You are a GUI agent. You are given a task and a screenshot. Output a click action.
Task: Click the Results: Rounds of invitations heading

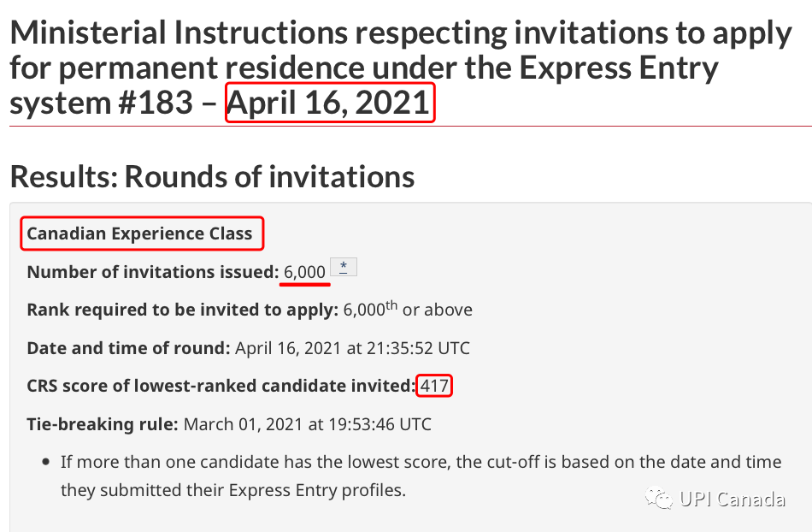tap(212, 176)
